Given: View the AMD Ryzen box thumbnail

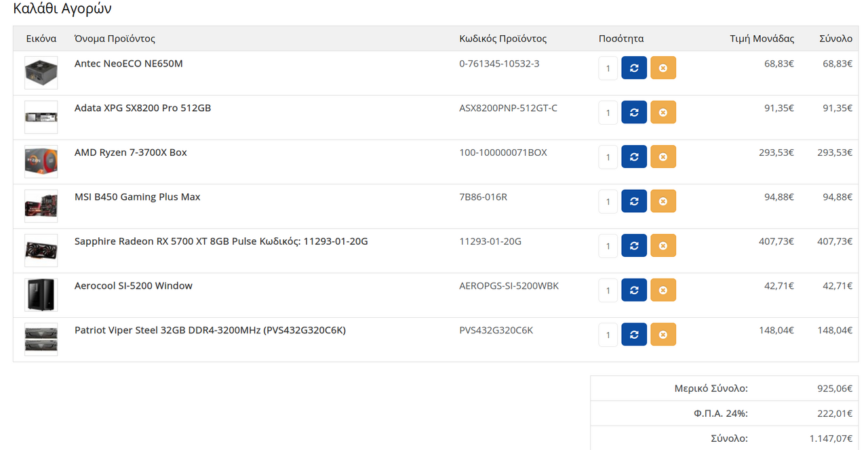Looking at the screenshot, I should click(x=41, y=161).
